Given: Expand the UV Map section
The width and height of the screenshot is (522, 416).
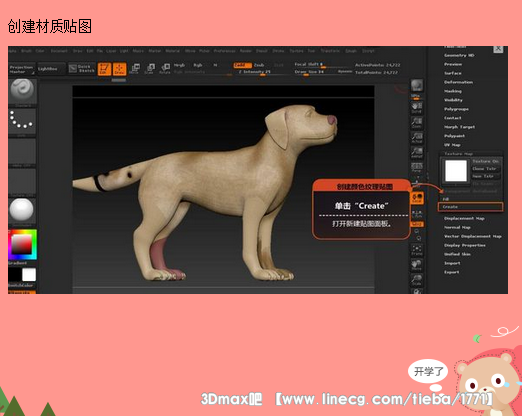Looking at the screenshot, I should click(x=452, y=145).
